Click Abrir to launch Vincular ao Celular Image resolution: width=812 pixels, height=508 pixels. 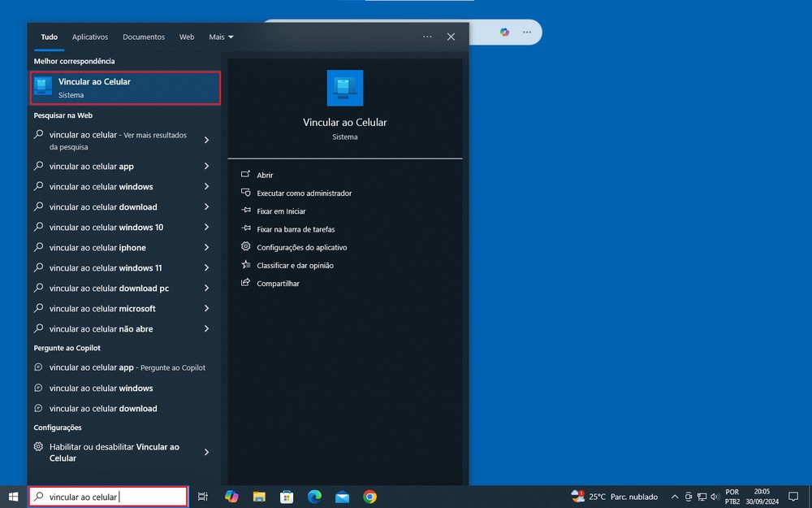tap(264, 175)
